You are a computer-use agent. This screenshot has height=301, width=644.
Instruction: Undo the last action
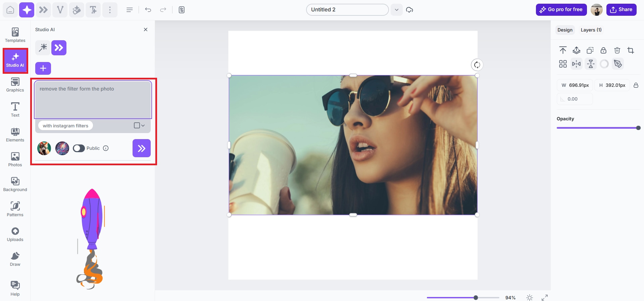[148, 10]
